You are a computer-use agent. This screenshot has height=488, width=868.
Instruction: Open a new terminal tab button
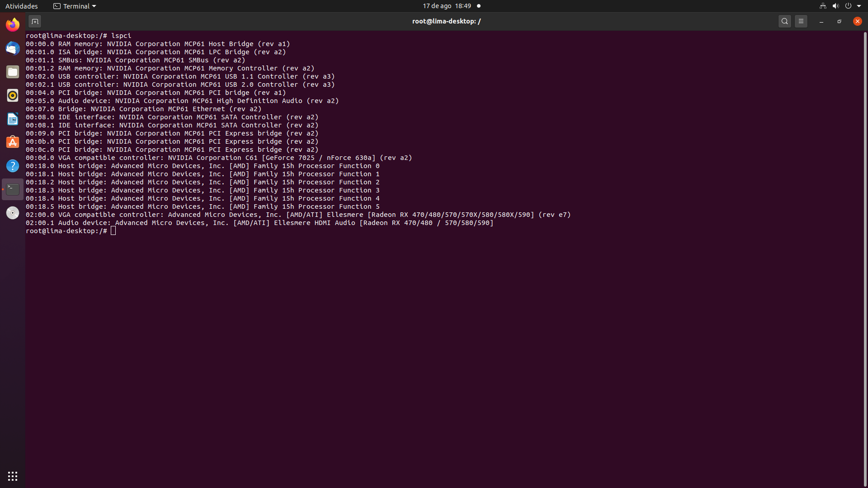pos(35,21)
